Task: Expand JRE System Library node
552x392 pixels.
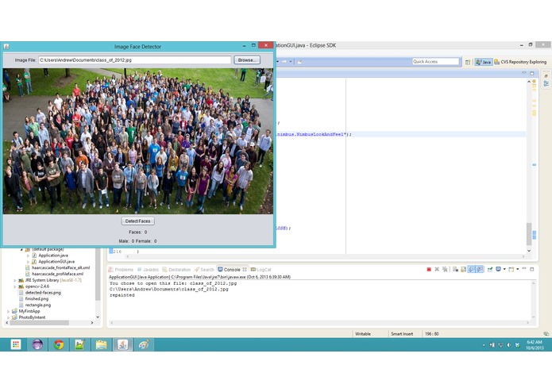Action: point(15,281)
